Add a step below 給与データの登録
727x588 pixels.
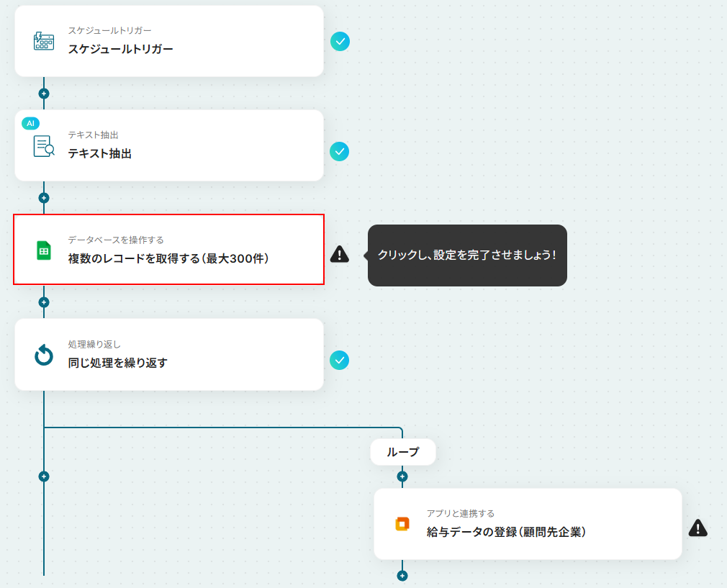(x=402, y=576)
